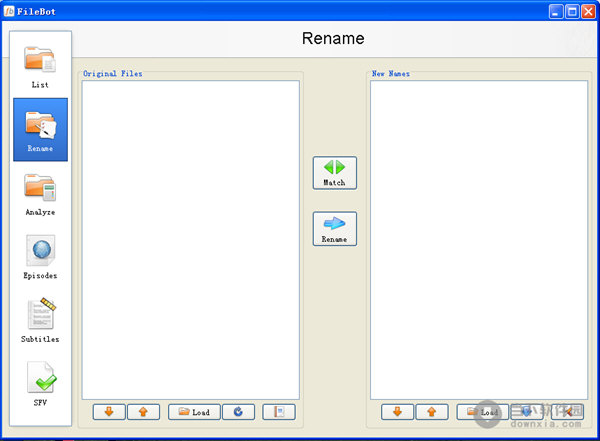Open the Analyze panel
Viewport: 600px width, 441px height.
tap(40, 193)
